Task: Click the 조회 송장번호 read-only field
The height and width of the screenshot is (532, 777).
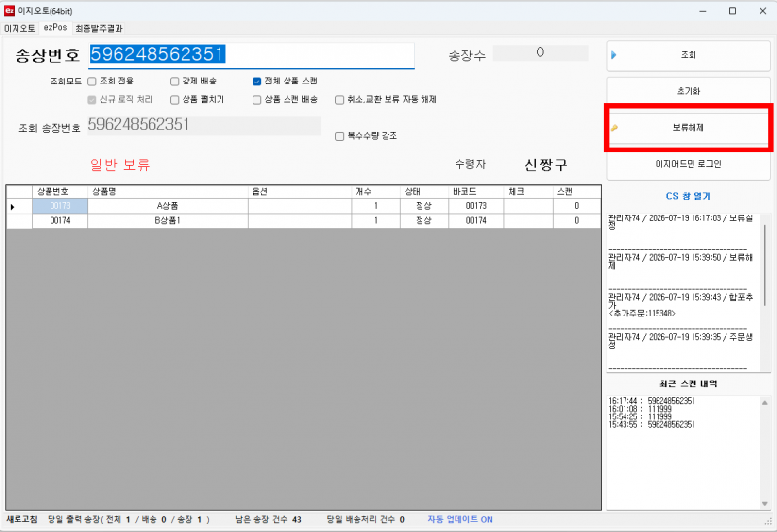Action: 205,125
